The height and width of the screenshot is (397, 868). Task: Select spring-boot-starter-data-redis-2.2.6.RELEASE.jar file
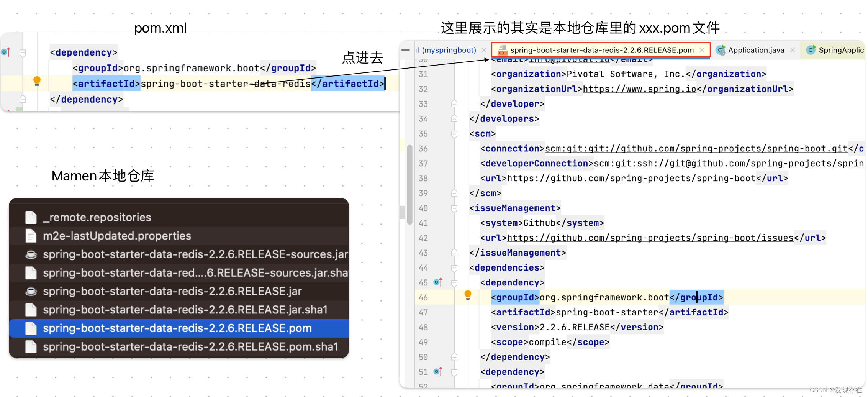click(179, 291)
